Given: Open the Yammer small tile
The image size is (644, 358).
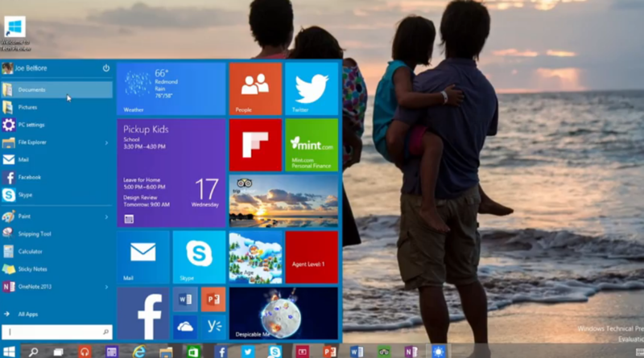Looking at the screenshot, I should tap(213, 327).
